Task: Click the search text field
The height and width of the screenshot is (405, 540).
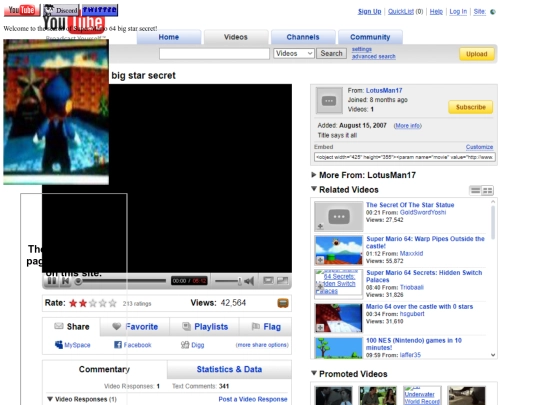Action: pyautogui.click(x=214, y=54)
